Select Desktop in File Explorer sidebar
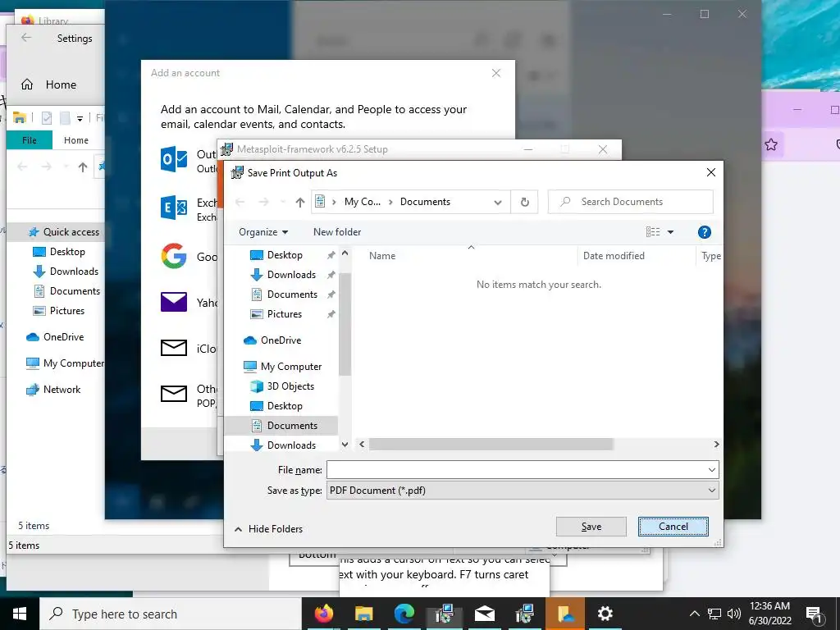This screenshot has height=630, width=840. [x=59, y=252]
